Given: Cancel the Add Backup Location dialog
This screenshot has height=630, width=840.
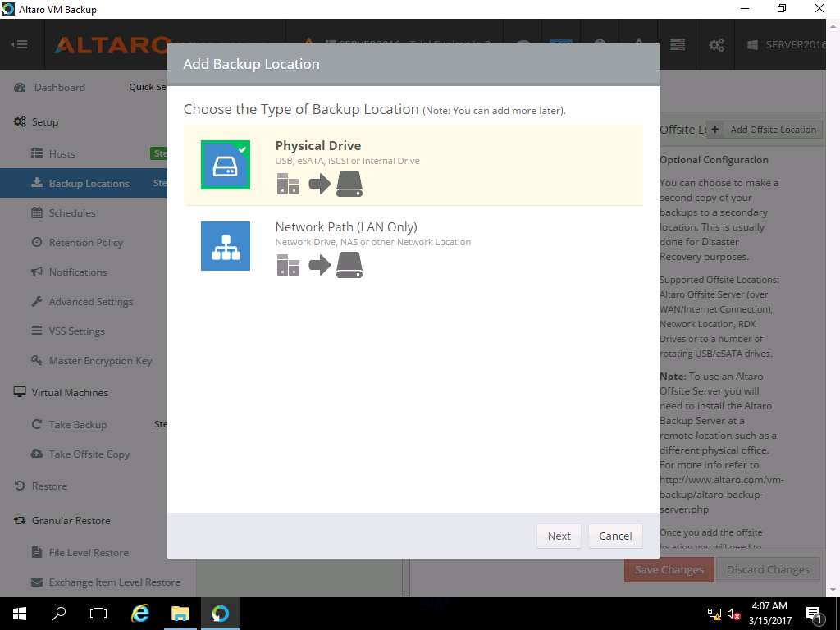Looking at the screenshot, I should (615, 536).
